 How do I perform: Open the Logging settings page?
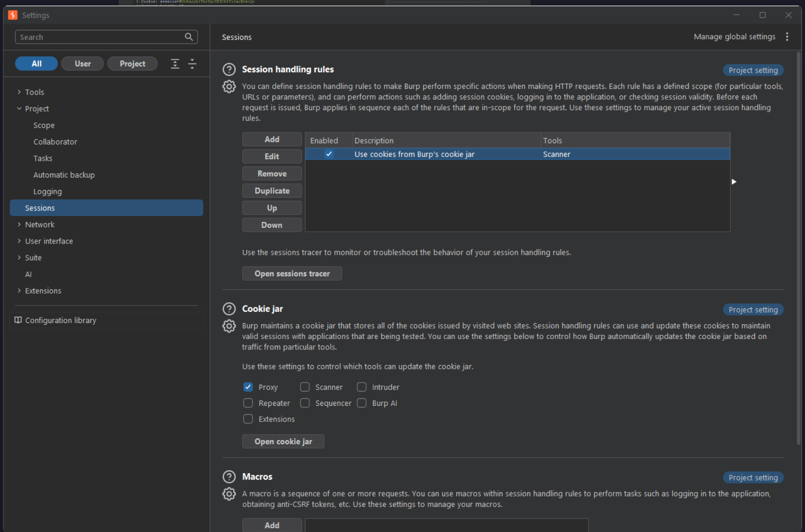pyautogui.click(x=47, y=192)
